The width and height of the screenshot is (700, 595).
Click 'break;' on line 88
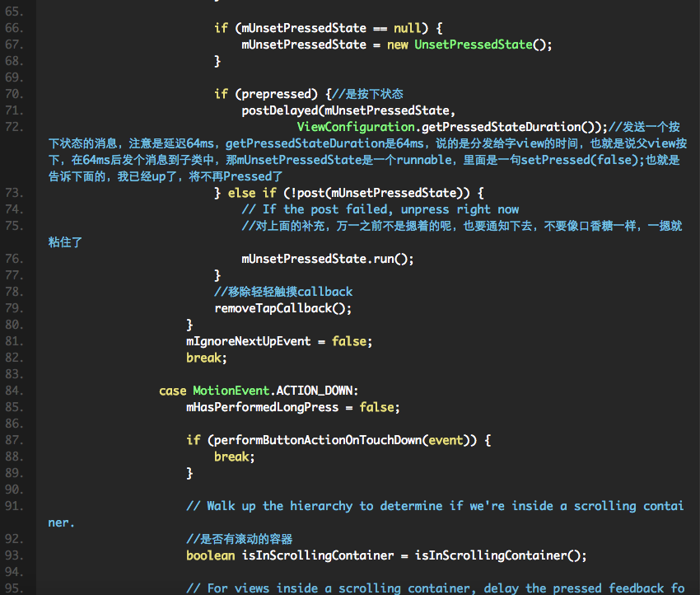tap(235, 457)
